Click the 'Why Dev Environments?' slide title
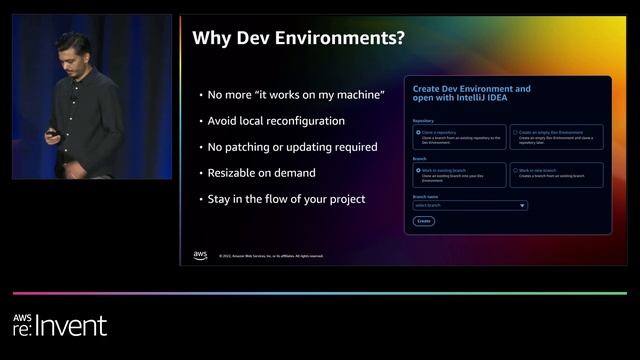 pyautogui.click(x=298, y=38)
